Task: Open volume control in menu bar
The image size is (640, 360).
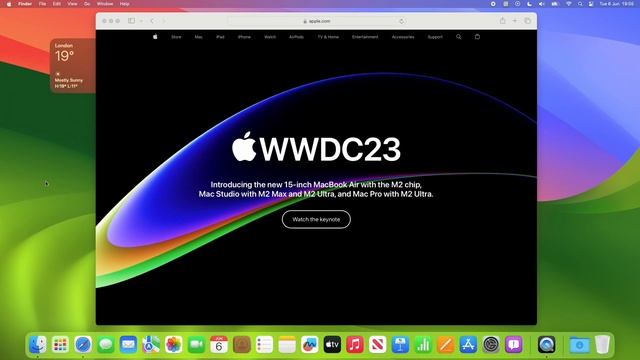Action: (542, 4)
